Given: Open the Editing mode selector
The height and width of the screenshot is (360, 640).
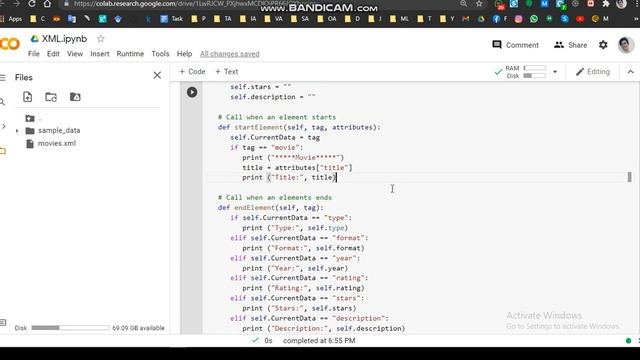Looking at the screenshot, I should 593,72.
